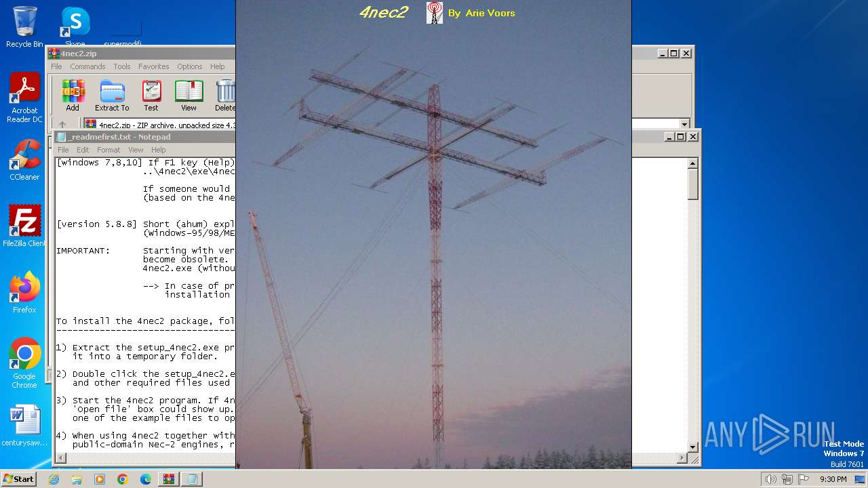Launch Firefox from the desktop

(24, 292)
